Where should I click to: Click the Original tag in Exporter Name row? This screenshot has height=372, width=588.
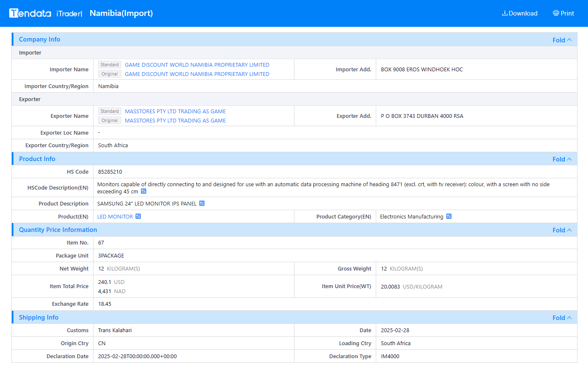coord(109,120)
